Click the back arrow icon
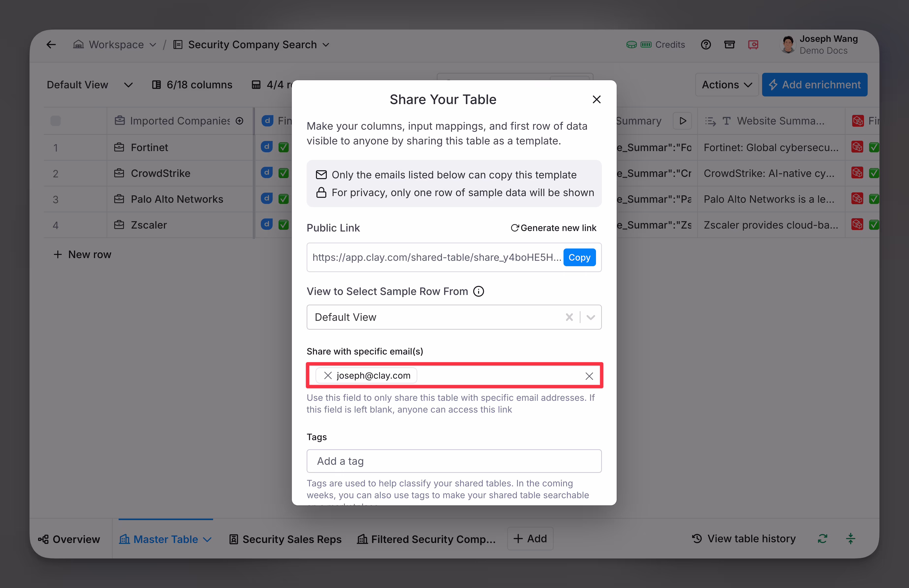The image size is (909, 588). 51,45
